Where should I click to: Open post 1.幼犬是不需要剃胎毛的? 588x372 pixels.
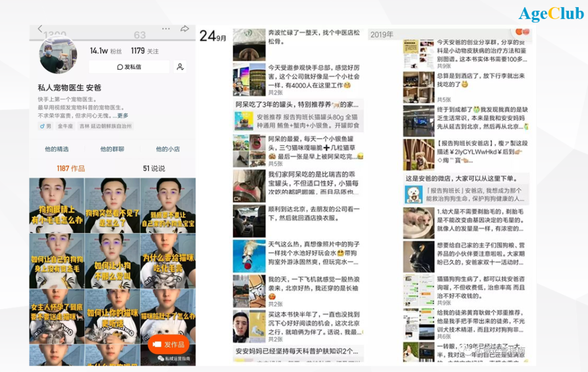(x=465, y=223)
